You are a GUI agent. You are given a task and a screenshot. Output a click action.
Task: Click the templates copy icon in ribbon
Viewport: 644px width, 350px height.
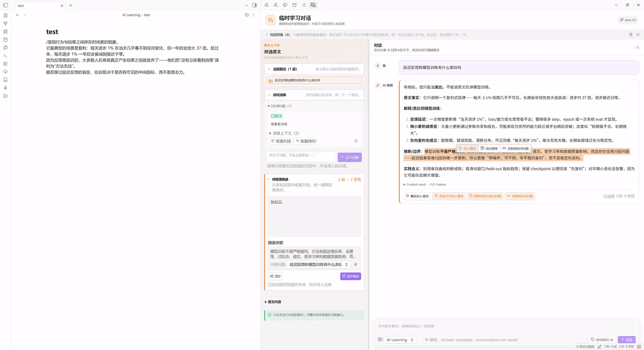(5, 48)
